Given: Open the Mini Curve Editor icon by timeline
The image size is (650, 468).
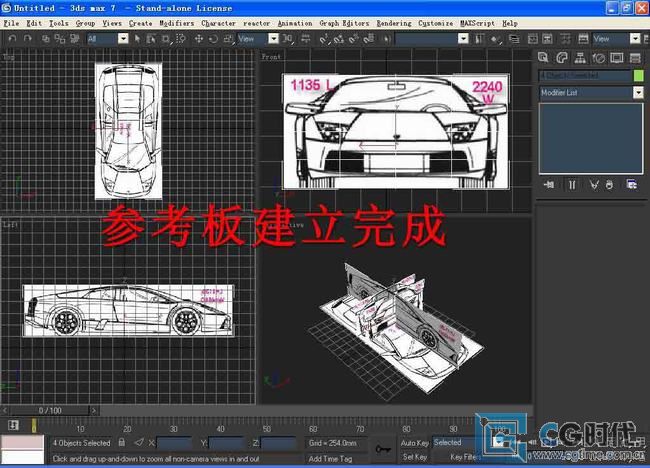Looking at the screenshot, I should [13, 425].
